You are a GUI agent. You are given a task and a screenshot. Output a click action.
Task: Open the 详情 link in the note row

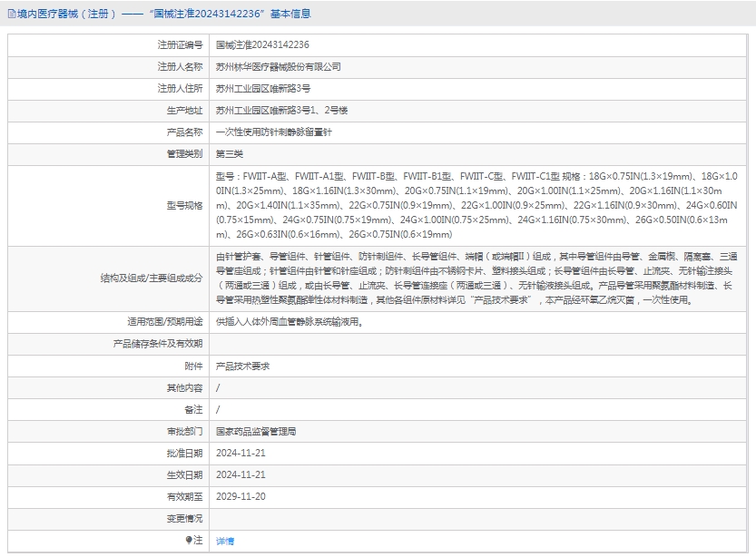pyautogui.click(x=224, y=541)
